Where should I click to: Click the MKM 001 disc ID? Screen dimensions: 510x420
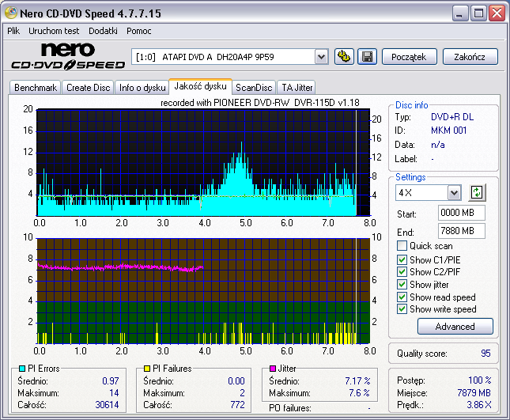[x=448, y=131]
